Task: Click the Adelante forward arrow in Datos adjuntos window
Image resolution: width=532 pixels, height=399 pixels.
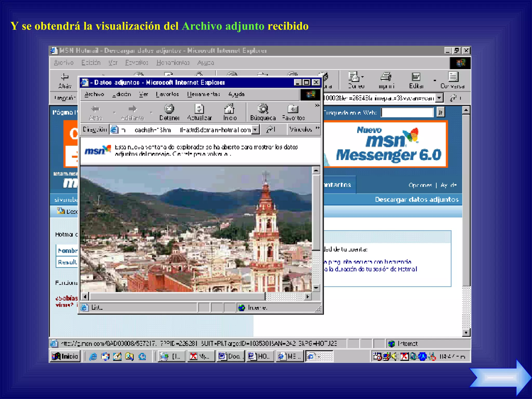Action: 133,109
